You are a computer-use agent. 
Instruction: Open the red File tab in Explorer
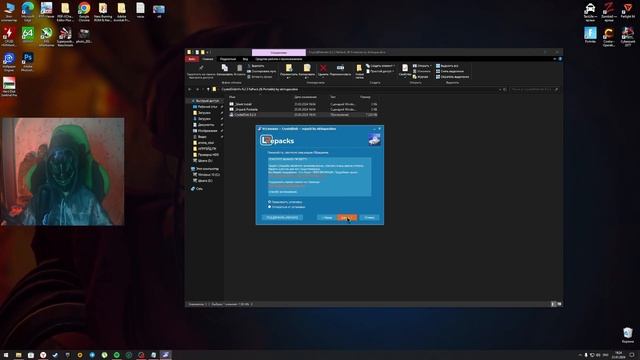(191, 59)
